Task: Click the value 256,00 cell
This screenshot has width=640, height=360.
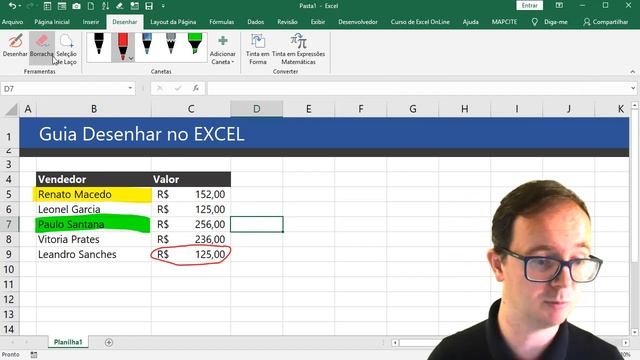Action: [191, 224]
